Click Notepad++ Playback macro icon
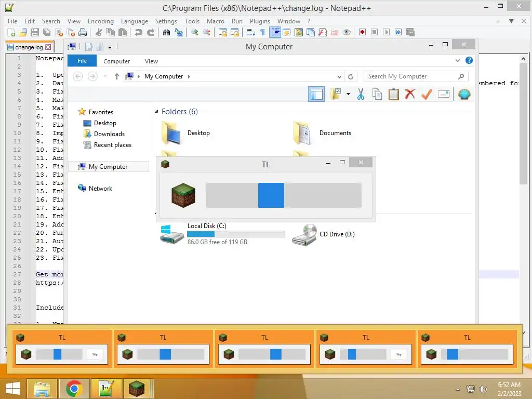 386,32
